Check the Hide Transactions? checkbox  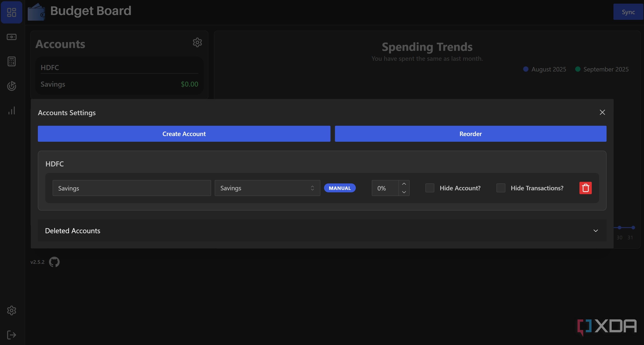501,188
